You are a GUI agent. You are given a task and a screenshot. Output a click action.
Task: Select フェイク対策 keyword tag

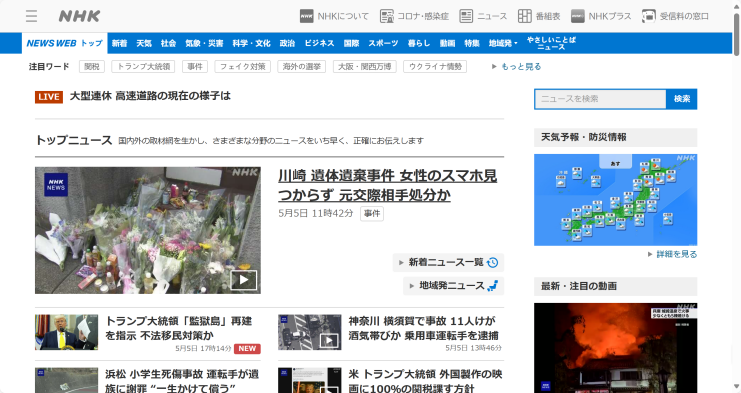242,67
